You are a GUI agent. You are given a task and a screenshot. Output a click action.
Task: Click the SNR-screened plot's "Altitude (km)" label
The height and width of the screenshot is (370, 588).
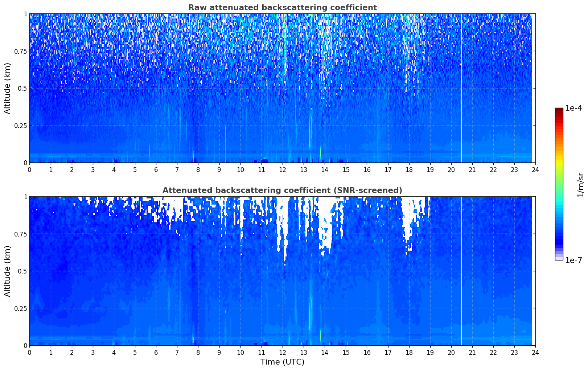coord(8,271)
